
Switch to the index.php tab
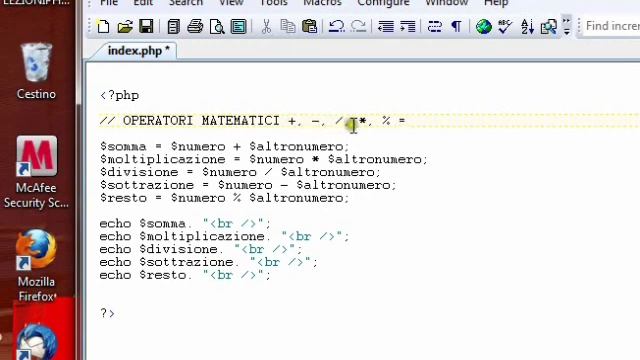coord(138,51)
